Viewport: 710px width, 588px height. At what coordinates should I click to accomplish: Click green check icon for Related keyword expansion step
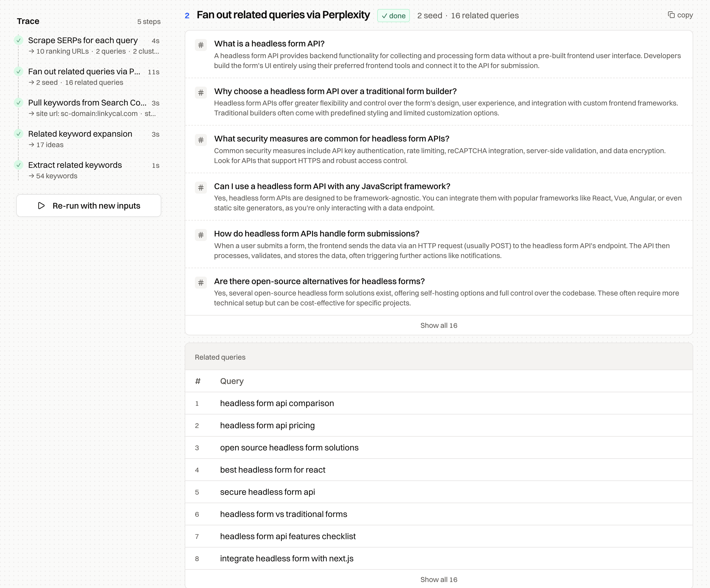click(19, 134)
